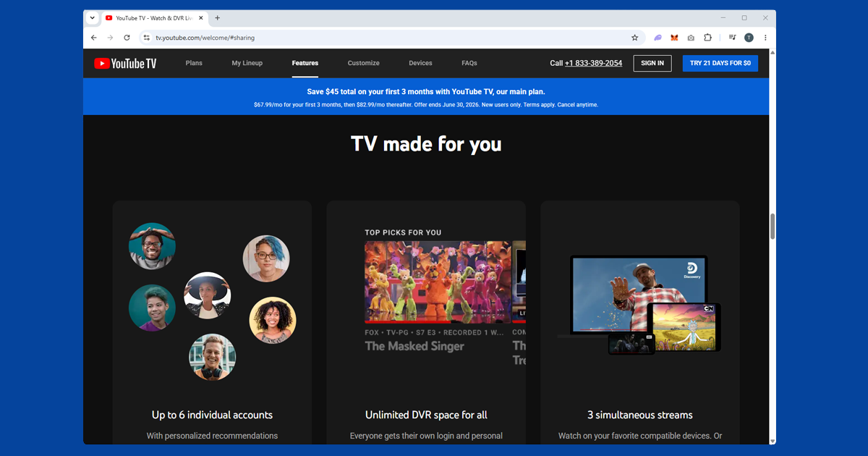The image size is (868, 456).
Task: Go to the Devices section
Action: (420, 64)
